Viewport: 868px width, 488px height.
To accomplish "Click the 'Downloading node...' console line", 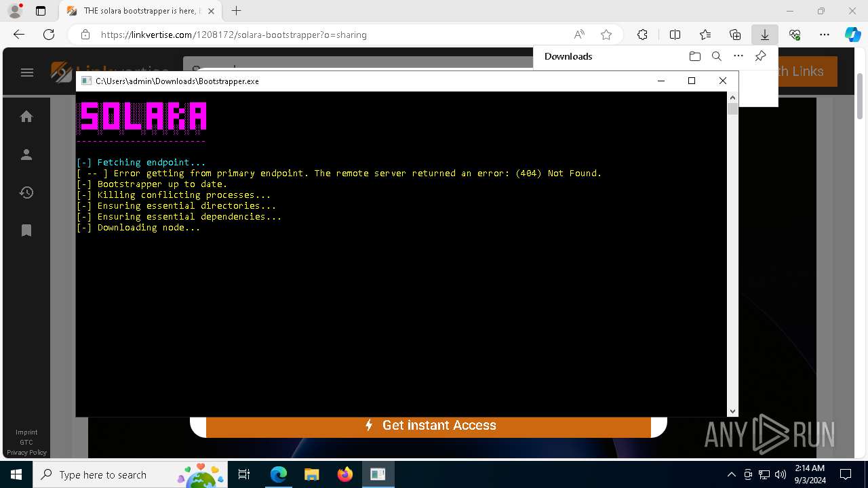I will click(x=138, y=228).
